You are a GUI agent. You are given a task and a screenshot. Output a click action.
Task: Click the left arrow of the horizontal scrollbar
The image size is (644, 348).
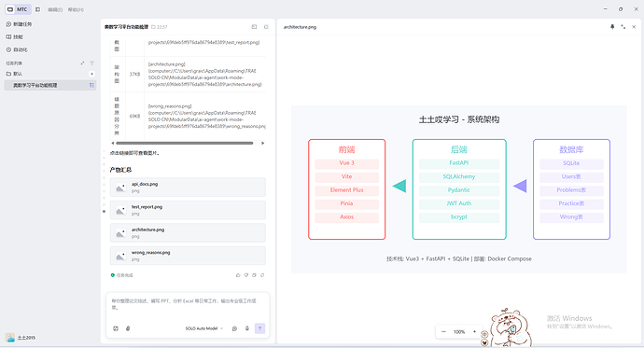113,144
